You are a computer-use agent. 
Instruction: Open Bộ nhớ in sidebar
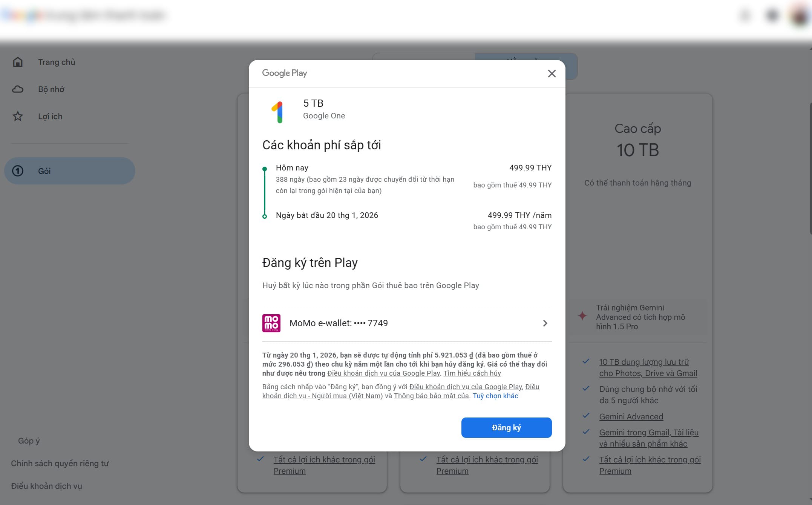coord(51,89)
